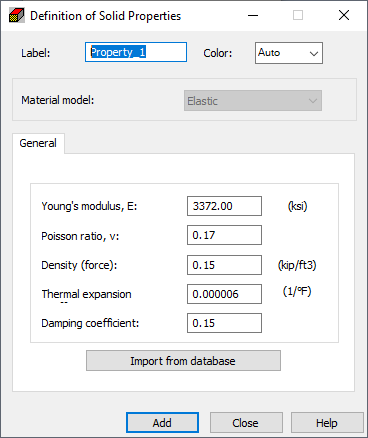Click the (kip/ft3) density unit label

[297, 265]
